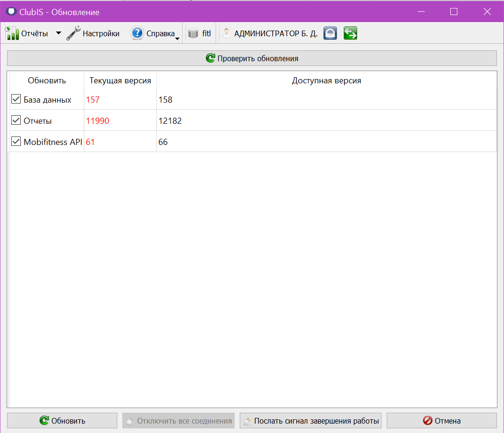Open the Reports chart icon
The height and width of the screenshot is (433, 504).
coord(12,33)
